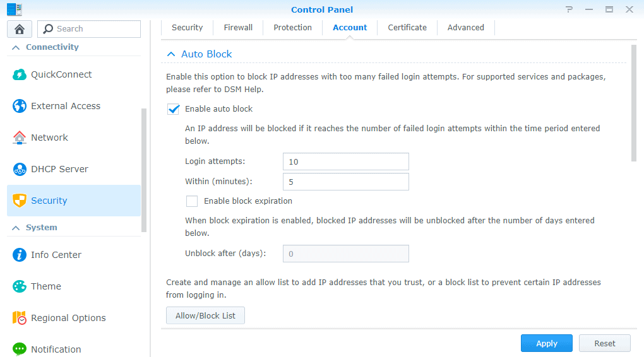Open Regional Options icon
The height and width of the screenshot is (357, 644).
[20, 318]
